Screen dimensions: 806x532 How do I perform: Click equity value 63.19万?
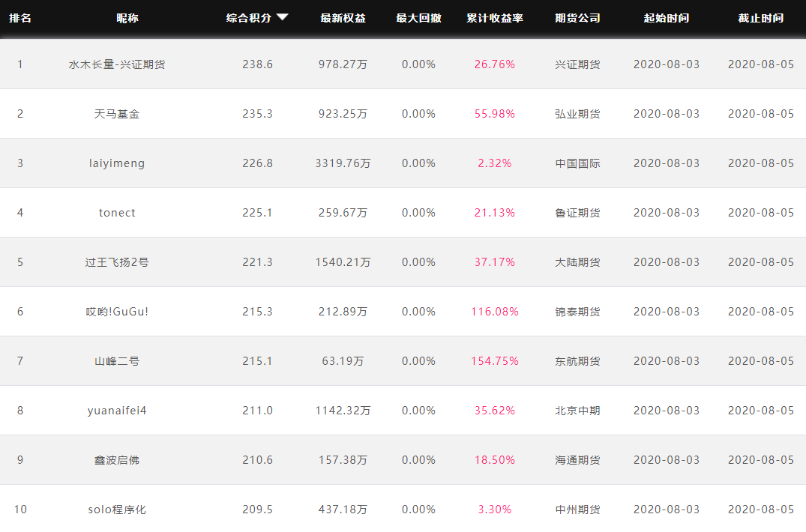tap(343, 361)
